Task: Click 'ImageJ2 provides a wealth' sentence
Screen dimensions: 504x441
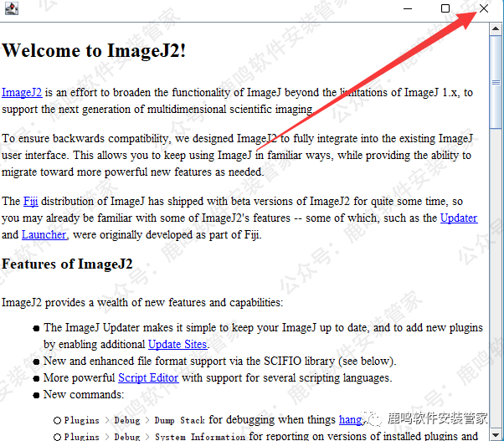Action: point(142,303)
